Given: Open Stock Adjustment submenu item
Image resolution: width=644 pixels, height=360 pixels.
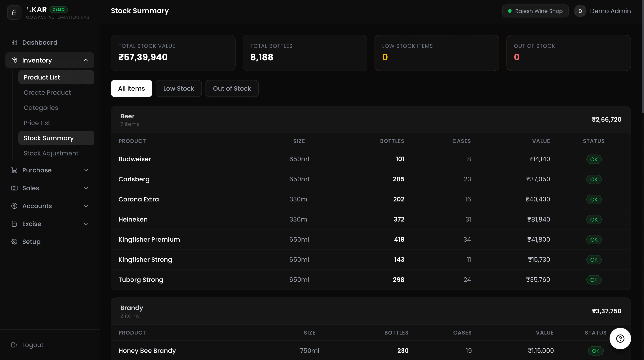Looking at the screenshot, I should [56, 153].
